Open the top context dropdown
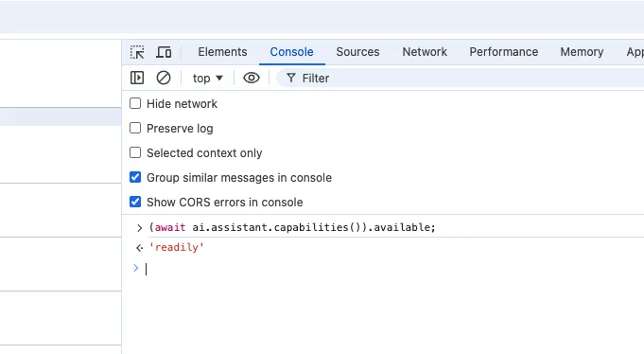This screenshot has height=354, width=644. pos(208,79)
